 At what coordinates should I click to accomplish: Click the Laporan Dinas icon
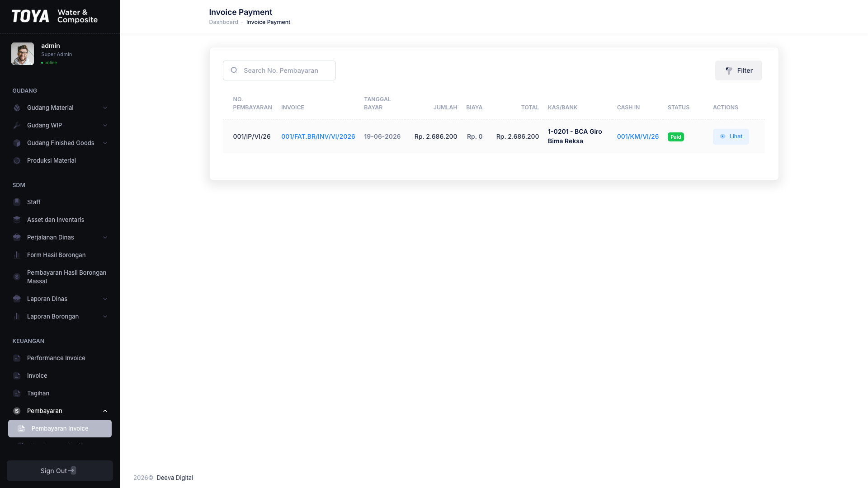tap(17, 299)
